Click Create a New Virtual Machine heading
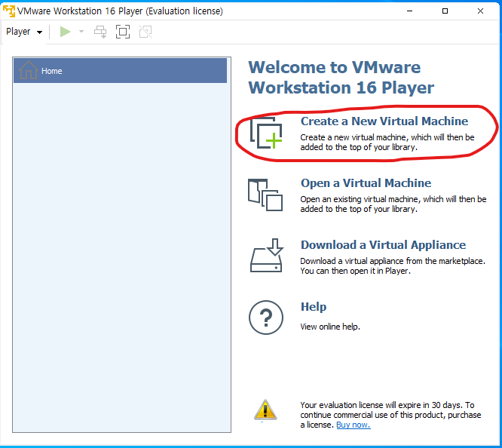The image size is (502, 448). point(384,121)
